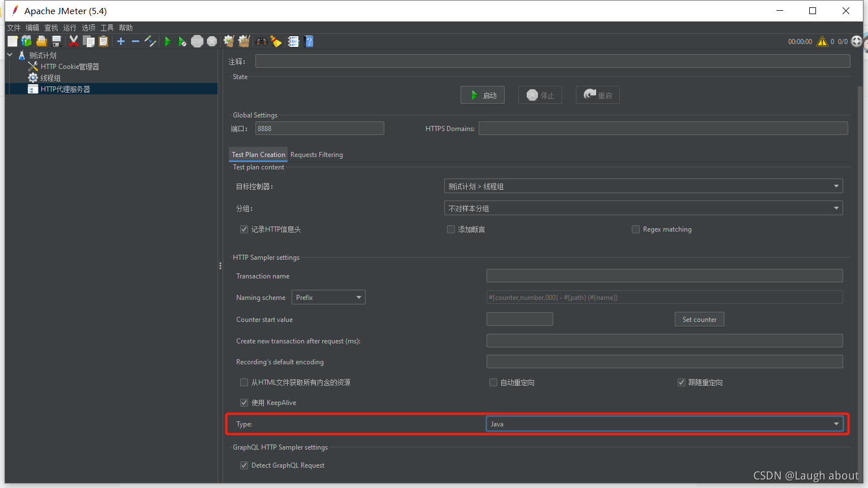Open the 选项 menu
Viewport: 868px width, 488px height.
88,28
